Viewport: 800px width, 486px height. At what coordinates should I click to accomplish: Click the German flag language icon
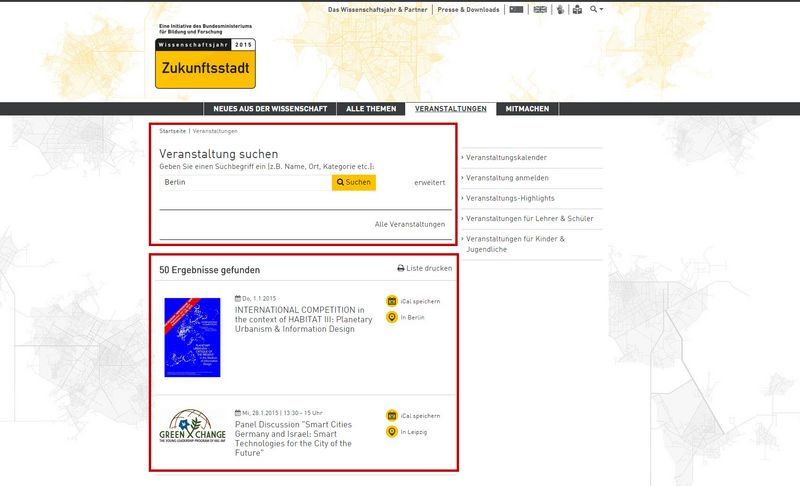[517, 9]
